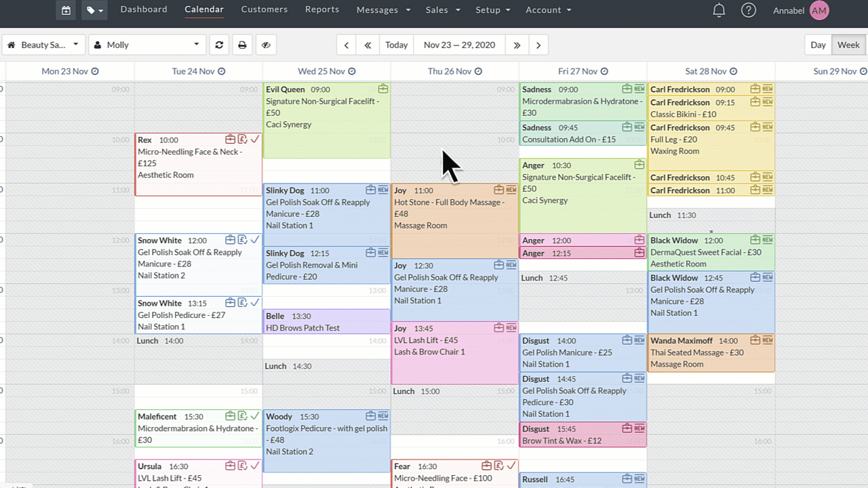Click the NEW badge on Slinky Dog 11:00
This screenshot has height=488, width=868.
383,190
